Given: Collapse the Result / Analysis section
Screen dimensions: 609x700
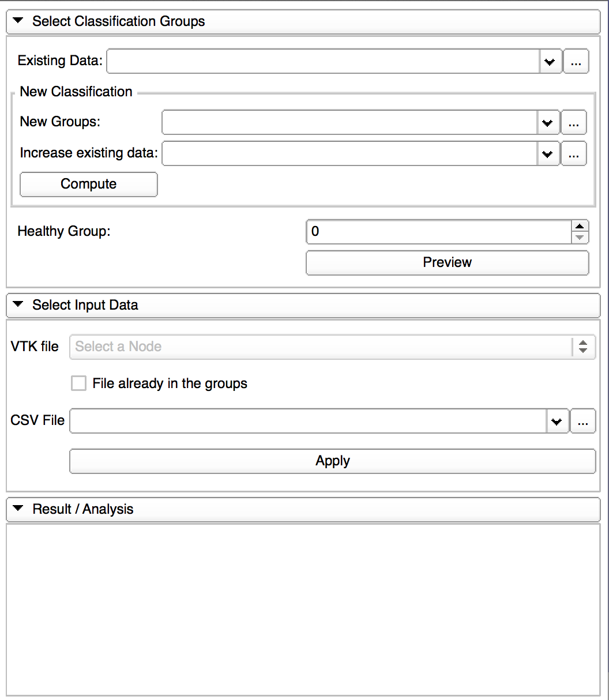Looking at the screenshot, I should 18,509.
